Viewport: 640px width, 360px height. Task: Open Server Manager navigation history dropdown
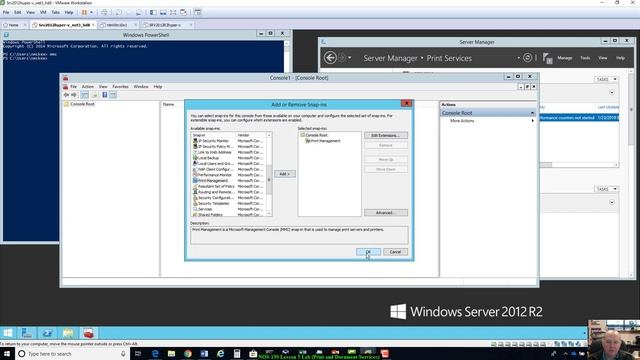(x=350, y=58)
